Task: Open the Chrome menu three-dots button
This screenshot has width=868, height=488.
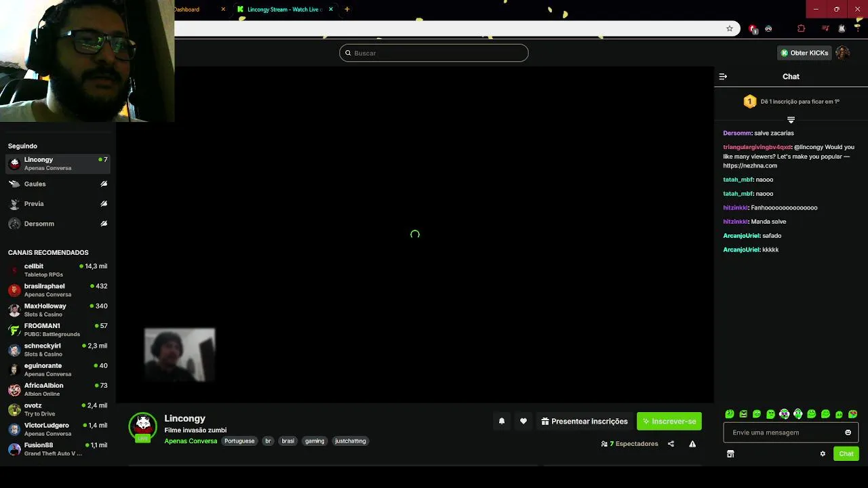Action: tap(858, 28)
